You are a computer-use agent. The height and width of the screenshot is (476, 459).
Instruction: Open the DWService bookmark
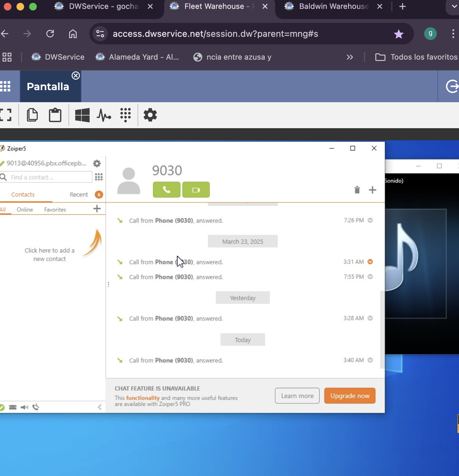(x=58, y=57)
